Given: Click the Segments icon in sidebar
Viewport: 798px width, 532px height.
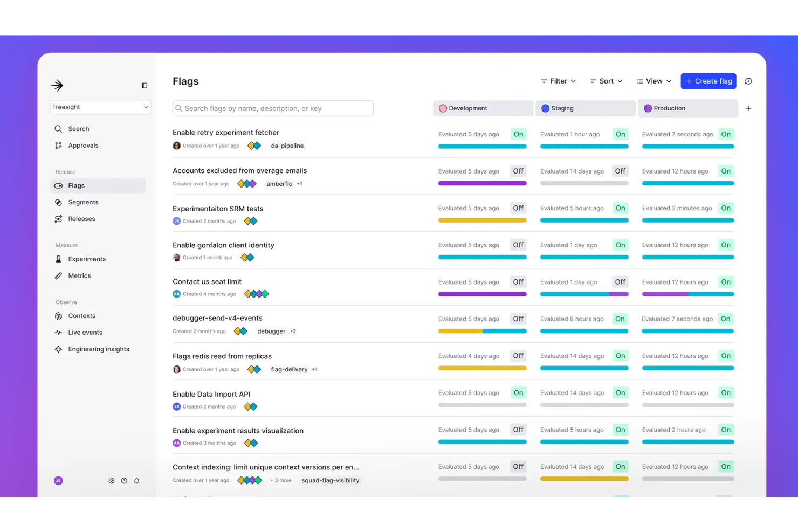Looking at the screenshot, I should 58,202.
